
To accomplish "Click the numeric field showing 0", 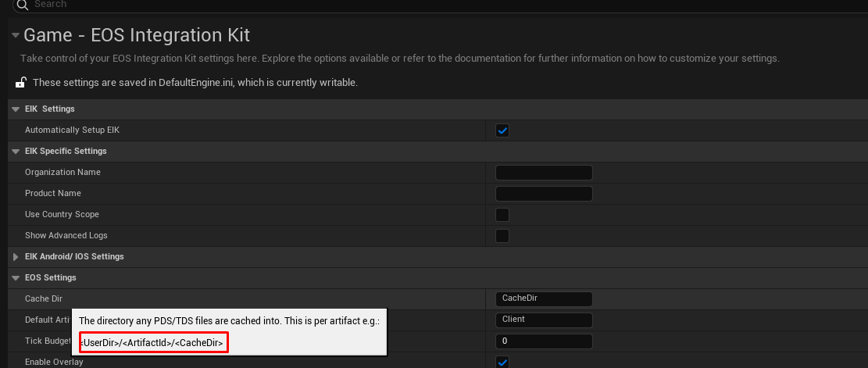I will point(544,341).
